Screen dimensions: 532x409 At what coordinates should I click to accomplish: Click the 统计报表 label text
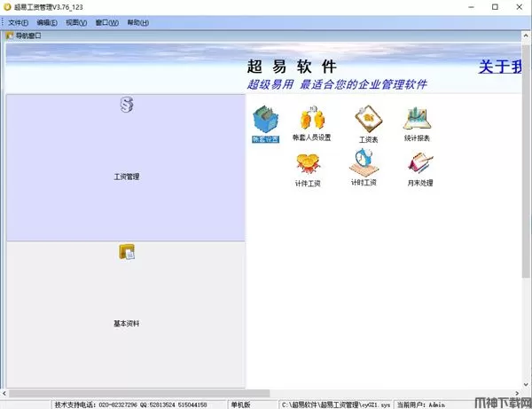(x=417, y=138)
